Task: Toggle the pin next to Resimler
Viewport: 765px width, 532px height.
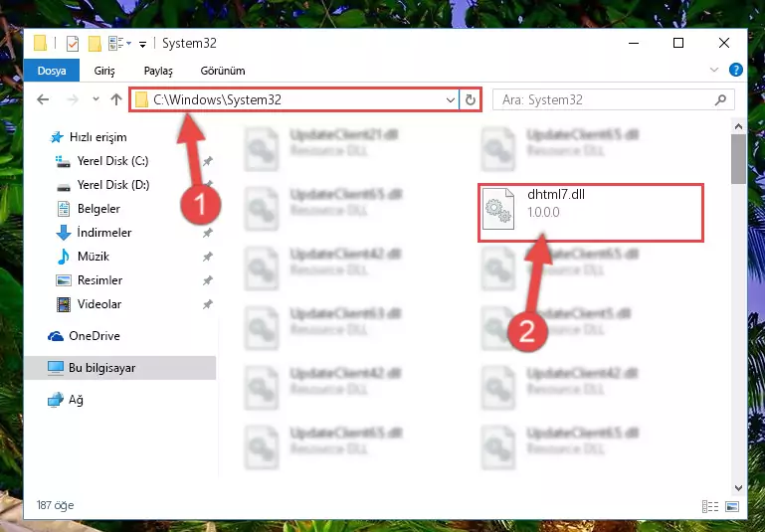Action: pyautogui.click(x=208, y=280)
